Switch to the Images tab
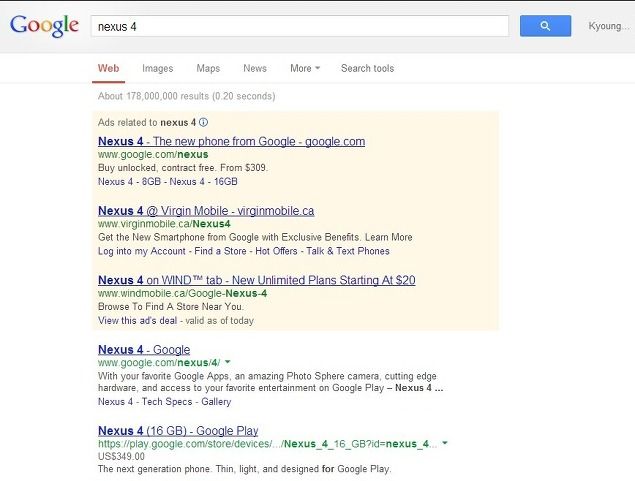 click(x=158, y=68)
